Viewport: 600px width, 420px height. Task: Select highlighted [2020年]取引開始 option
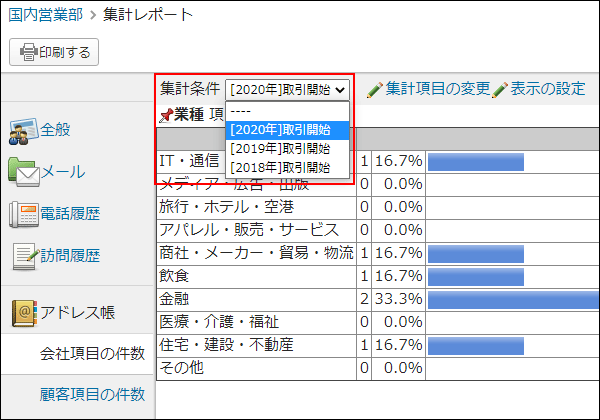coord(288,130)
